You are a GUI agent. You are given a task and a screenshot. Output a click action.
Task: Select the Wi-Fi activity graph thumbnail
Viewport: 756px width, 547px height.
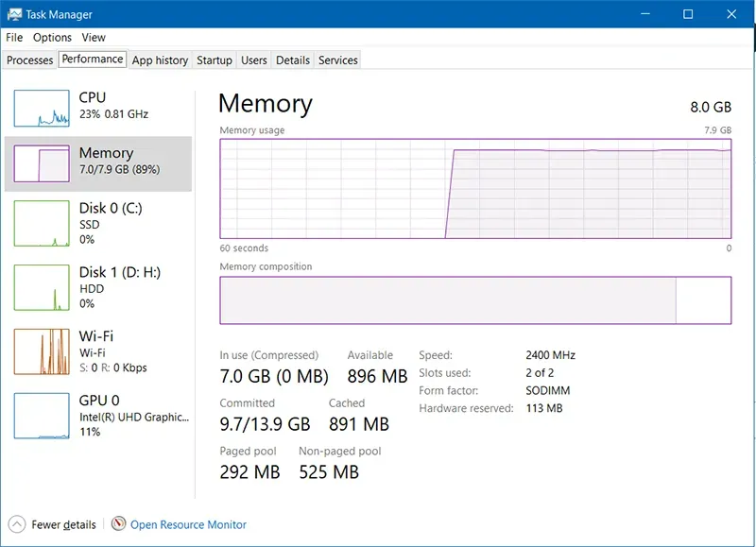tap(42, 351)
